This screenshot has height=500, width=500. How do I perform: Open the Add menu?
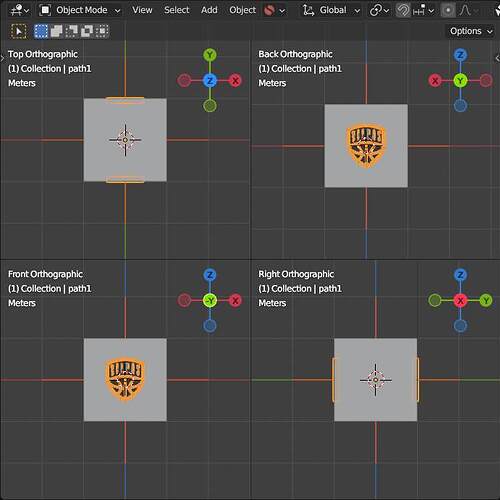tap(209, 10)
